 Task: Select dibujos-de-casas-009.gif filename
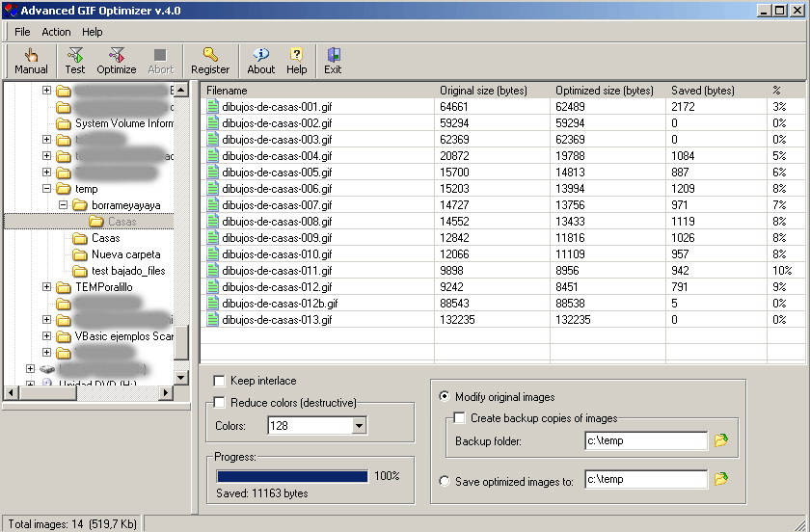[x=277, y=238]
